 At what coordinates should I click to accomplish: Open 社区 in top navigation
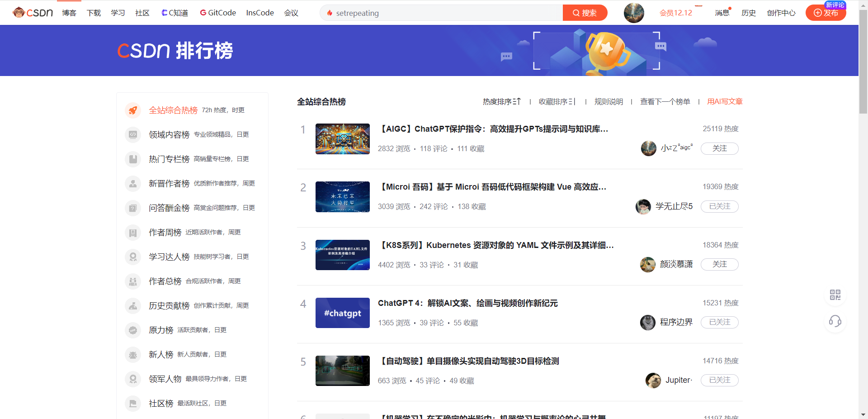coord(142,13)
